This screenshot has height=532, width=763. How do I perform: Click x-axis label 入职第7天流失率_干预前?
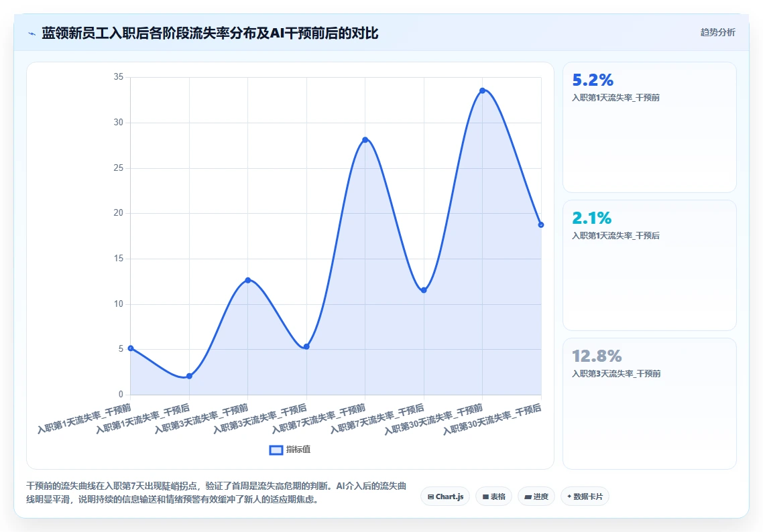318,419
